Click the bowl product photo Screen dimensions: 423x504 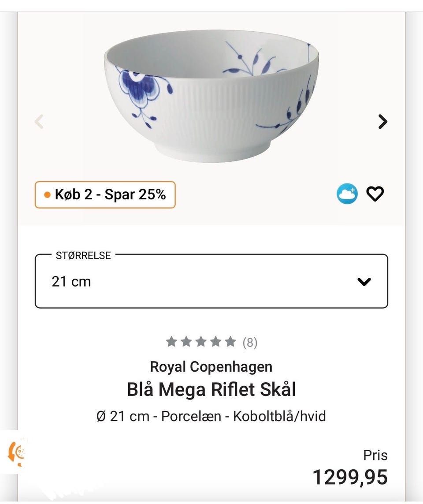(211, 99)
